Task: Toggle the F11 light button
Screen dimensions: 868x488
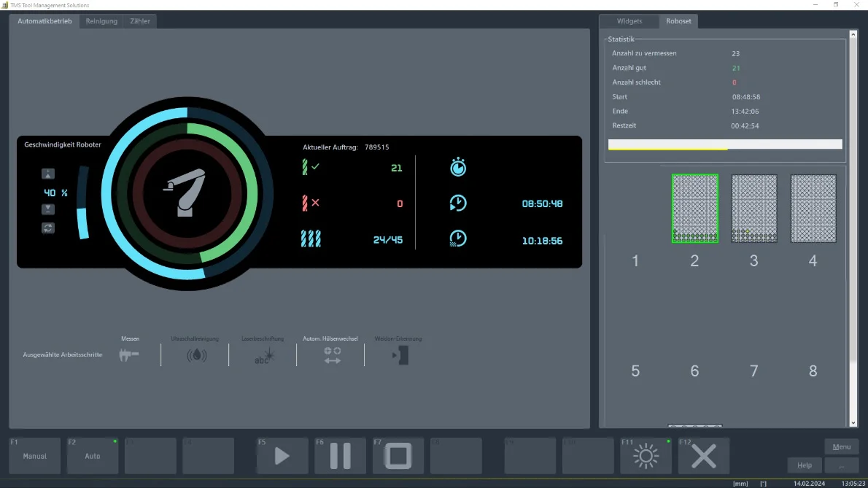Action: point(646,456)
